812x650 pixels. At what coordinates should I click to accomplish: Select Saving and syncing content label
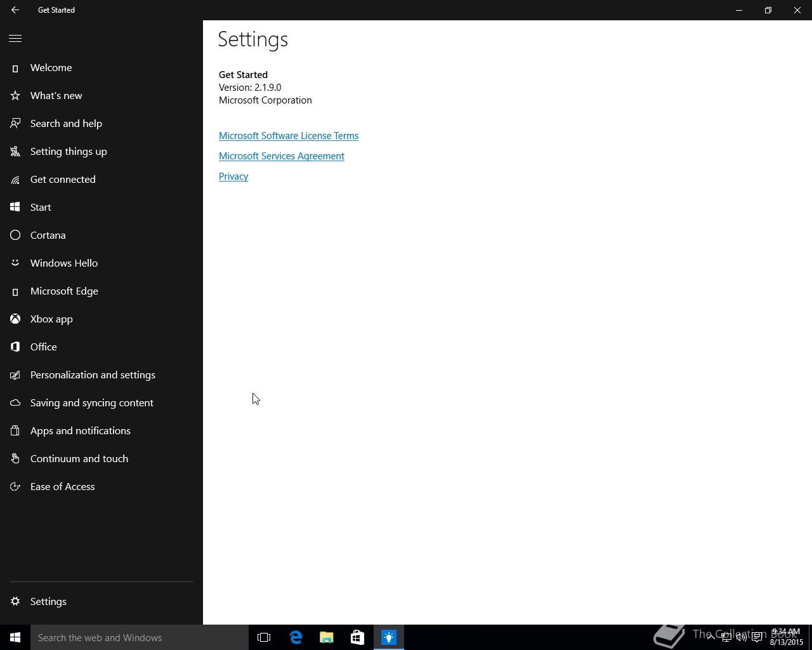point(92,403)
